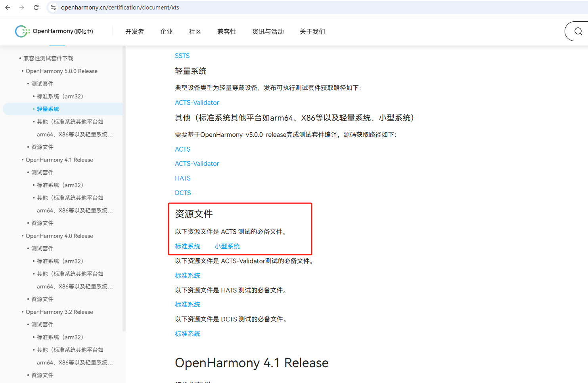The image size is (588, 383).
Task: Open the search magnifier button
Action: pyautogui.click(x=578, y=31)
